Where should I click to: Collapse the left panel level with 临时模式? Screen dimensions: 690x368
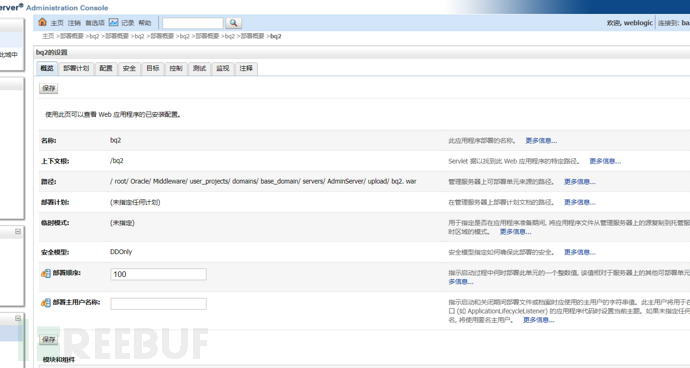click(18, 232)
